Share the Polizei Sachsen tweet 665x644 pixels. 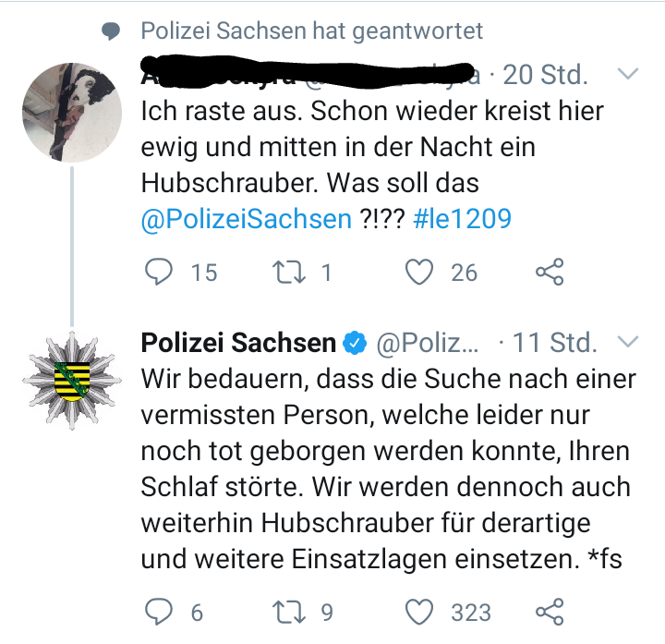550,612
